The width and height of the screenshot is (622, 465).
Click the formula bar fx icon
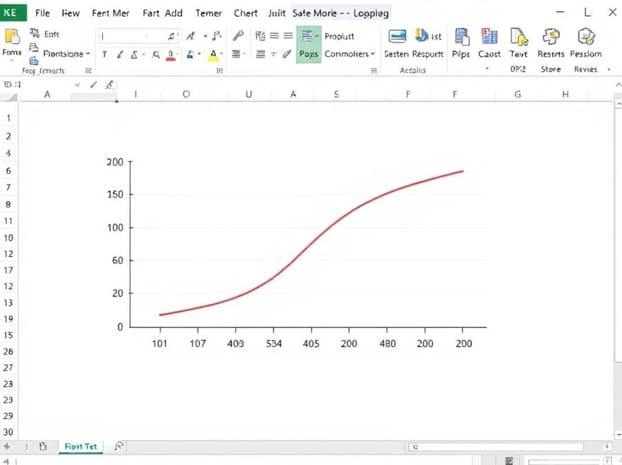coord(109,85)
